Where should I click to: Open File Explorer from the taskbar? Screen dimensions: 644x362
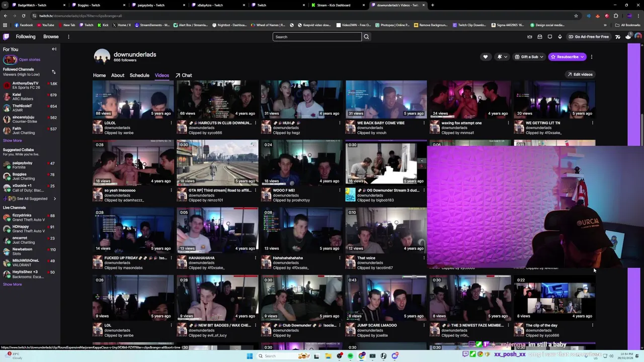pos(328,356)
